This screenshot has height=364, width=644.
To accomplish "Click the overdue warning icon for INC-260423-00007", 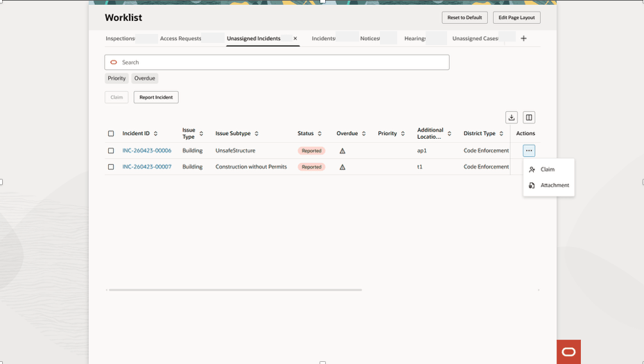I will [342, 167].
